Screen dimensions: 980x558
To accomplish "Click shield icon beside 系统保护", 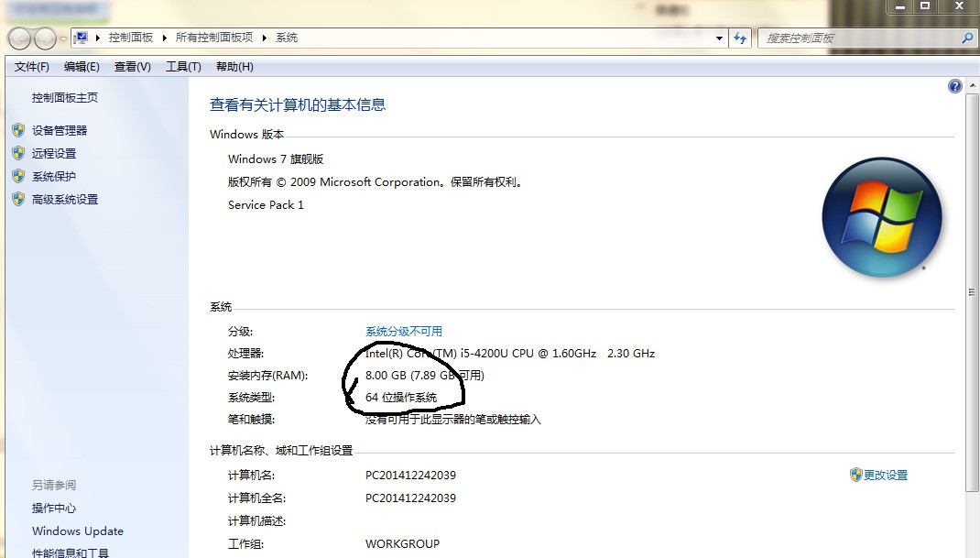I will pos(18,177).
